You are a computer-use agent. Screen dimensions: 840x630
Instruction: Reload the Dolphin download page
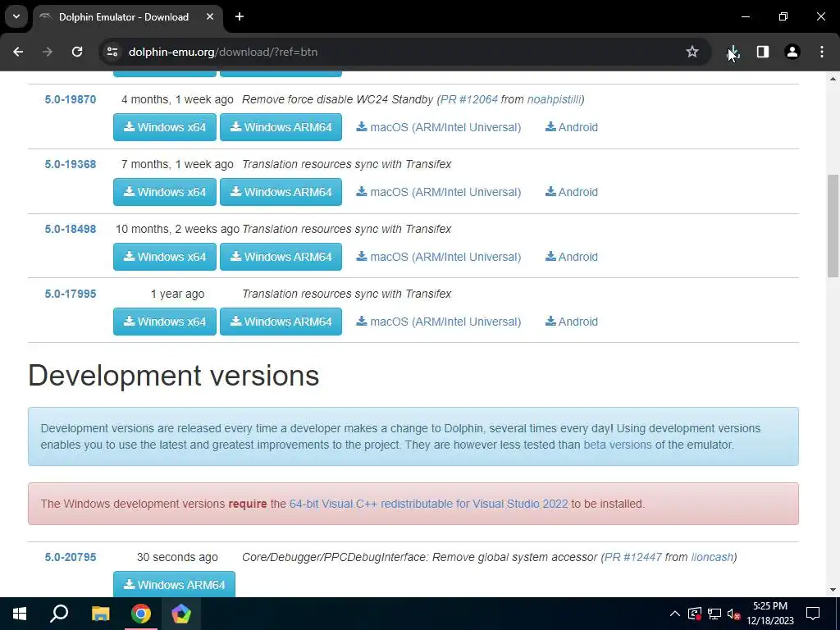coord(77,52)
